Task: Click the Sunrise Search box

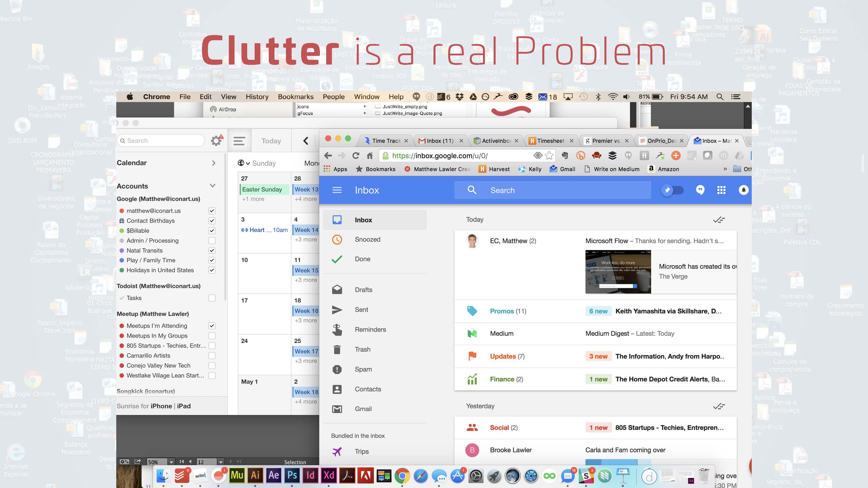Action: 161,140
